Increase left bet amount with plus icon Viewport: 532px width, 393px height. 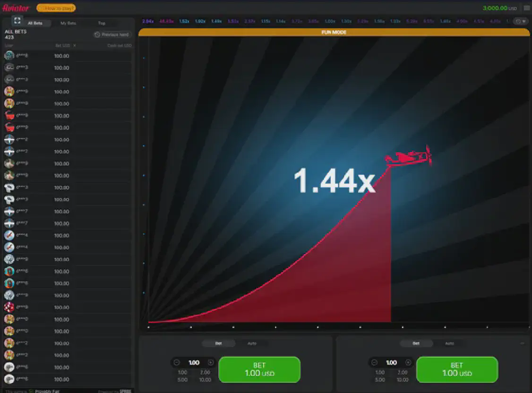click(211, 362)
